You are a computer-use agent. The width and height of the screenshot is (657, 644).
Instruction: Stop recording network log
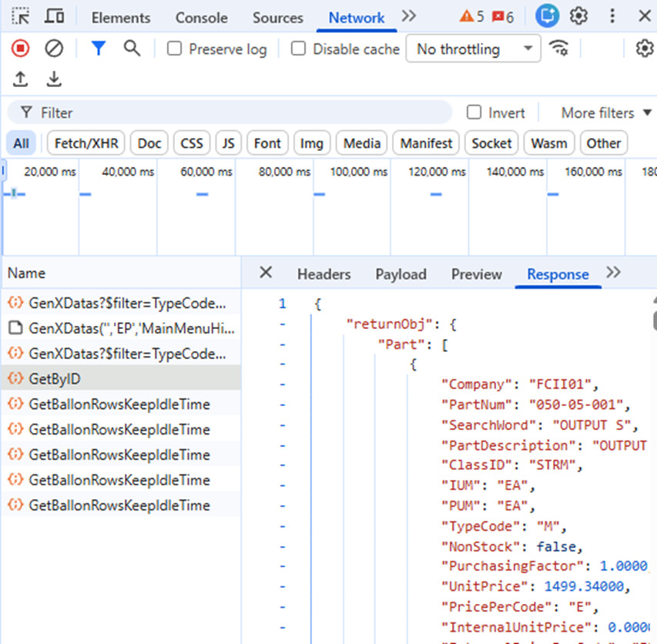click(x=21, y=49)
